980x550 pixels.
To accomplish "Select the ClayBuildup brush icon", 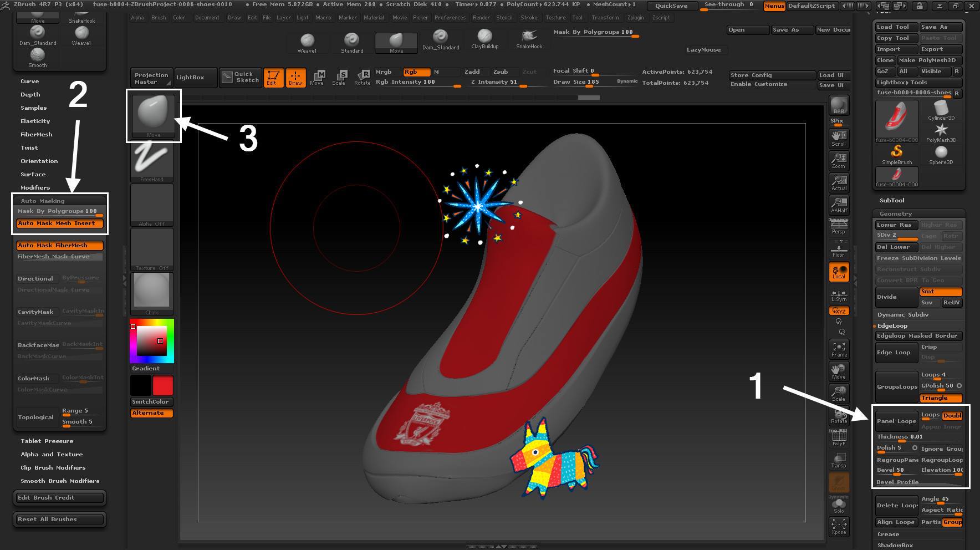I will click(484, 39).
